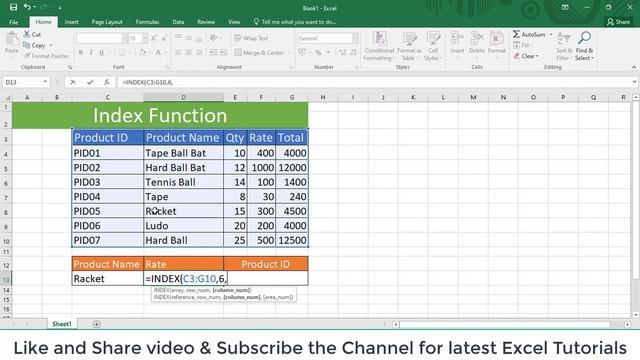Toggle center alignment icon
Image resolution: width=640 pixels, height=360 pixels.
189,52
